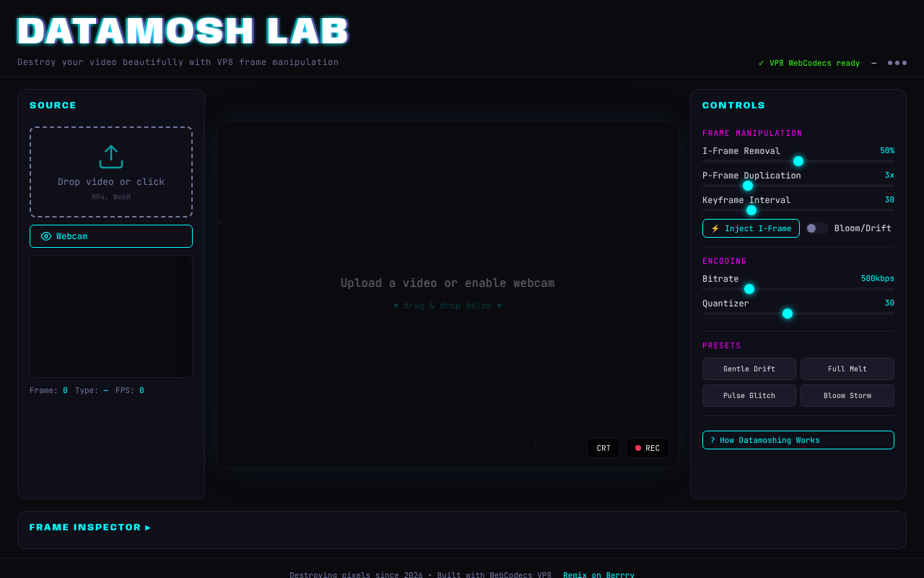Apply the Full Melt preset
924x578 pixels.
(847, 368)
